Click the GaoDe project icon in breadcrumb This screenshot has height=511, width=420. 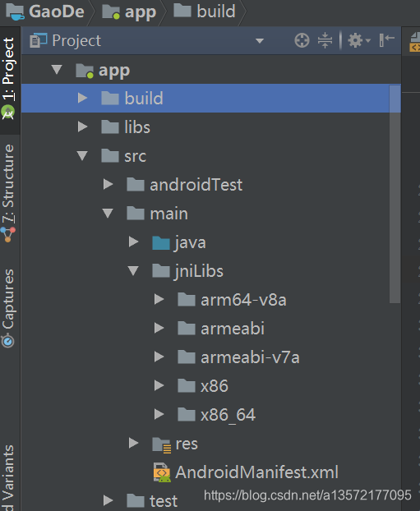point(15,12)
